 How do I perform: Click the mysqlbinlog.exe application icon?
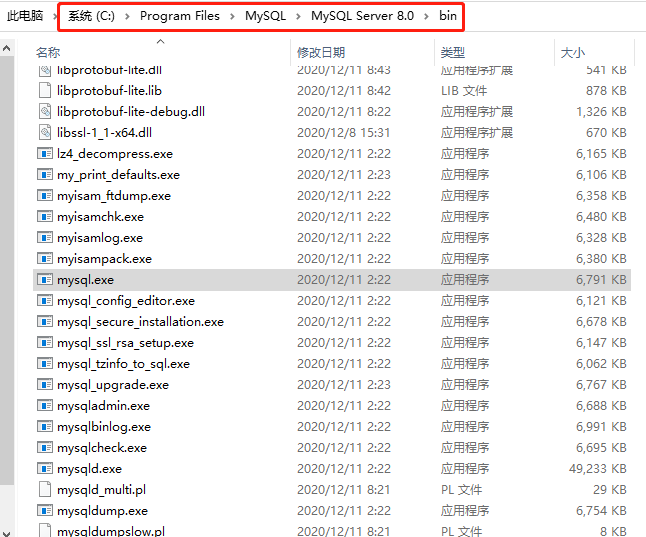[x=44, y=427]
